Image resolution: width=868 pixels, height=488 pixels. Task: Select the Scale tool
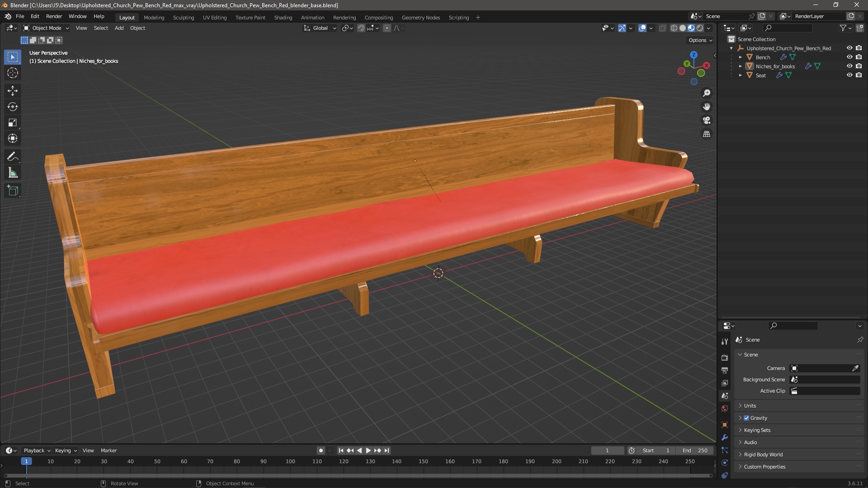pyautogui.click(x=13, y=122)
